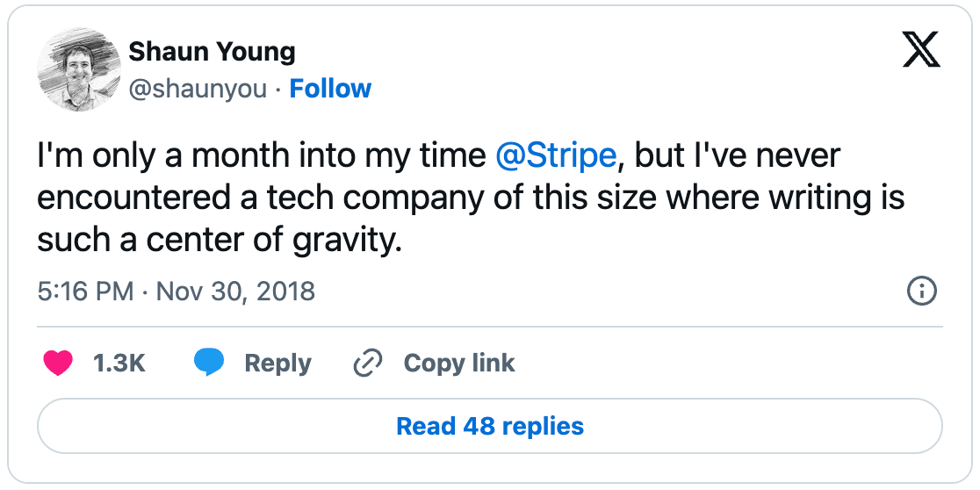
Task: Click the 5:16 PM time
Action: click(85, 291)
